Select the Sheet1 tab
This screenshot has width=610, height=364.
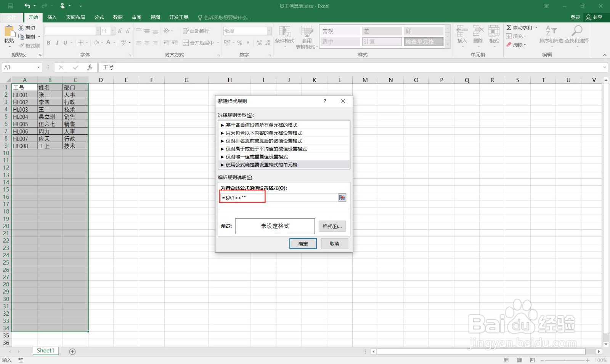[45, 351]
